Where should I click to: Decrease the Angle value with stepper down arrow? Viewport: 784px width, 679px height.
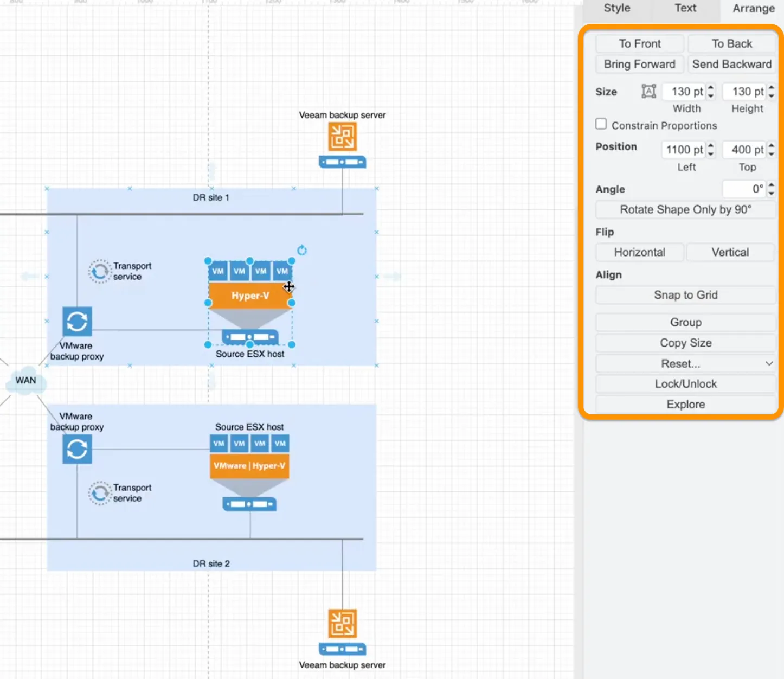tap(771, 193)
